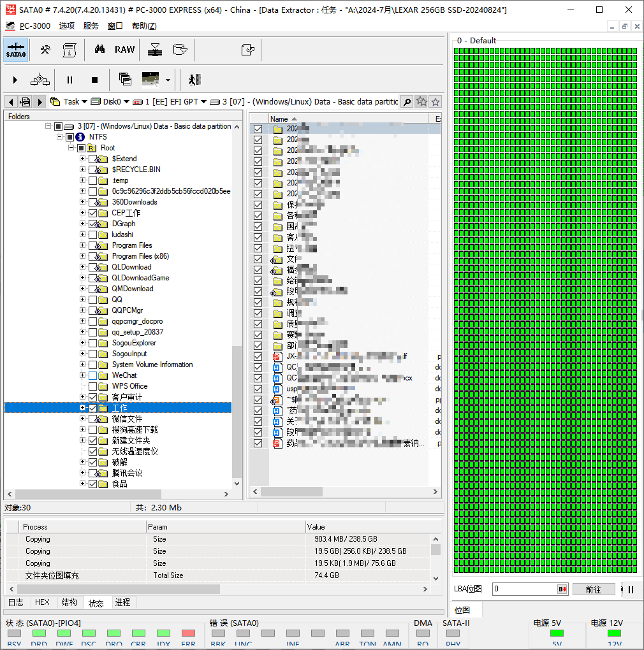Open RAW recovery mode

(x=124, y=50)
